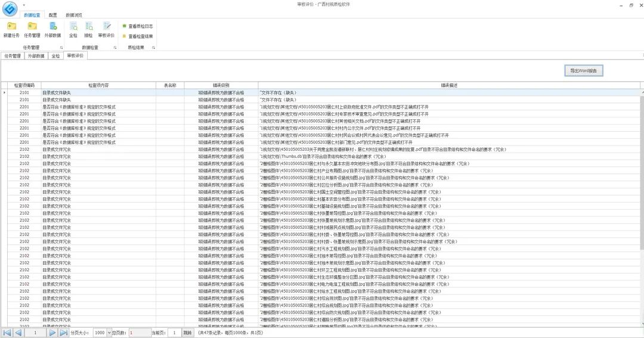Select the 任务管理 document tab
The height and width of the screenshot is (338, 644).
tap(13, 56)
